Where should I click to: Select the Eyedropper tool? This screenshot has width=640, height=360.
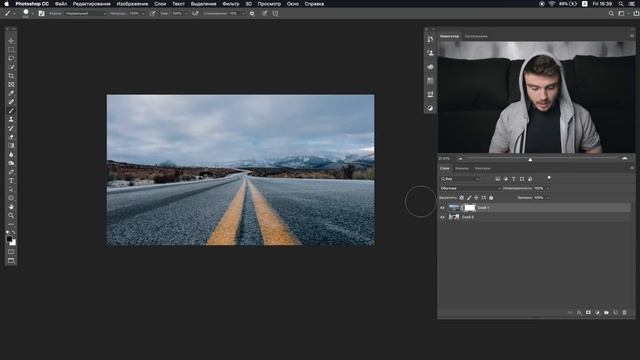tap(11, 93)
